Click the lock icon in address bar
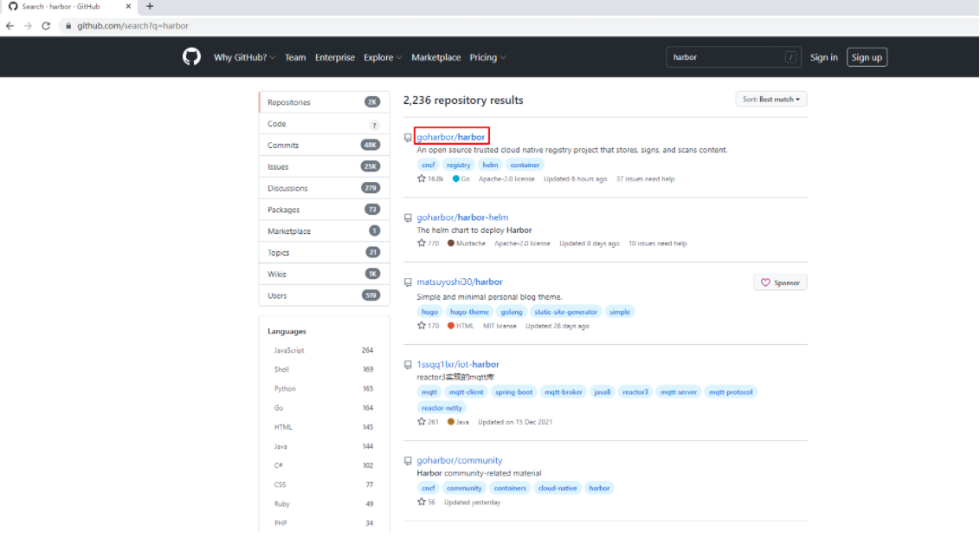The width and height of the screenshot is (980, 558). coord(68,26)
